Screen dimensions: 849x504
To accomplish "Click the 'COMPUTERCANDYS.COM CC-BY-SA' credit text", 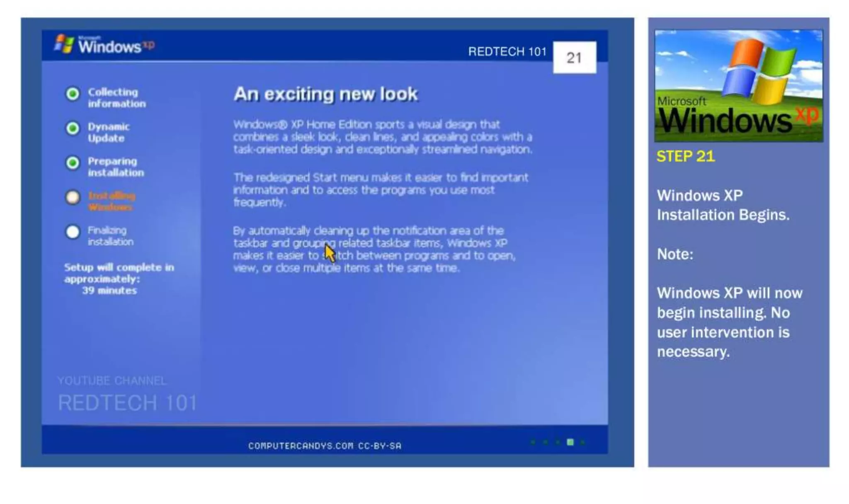I will [325, 446].
